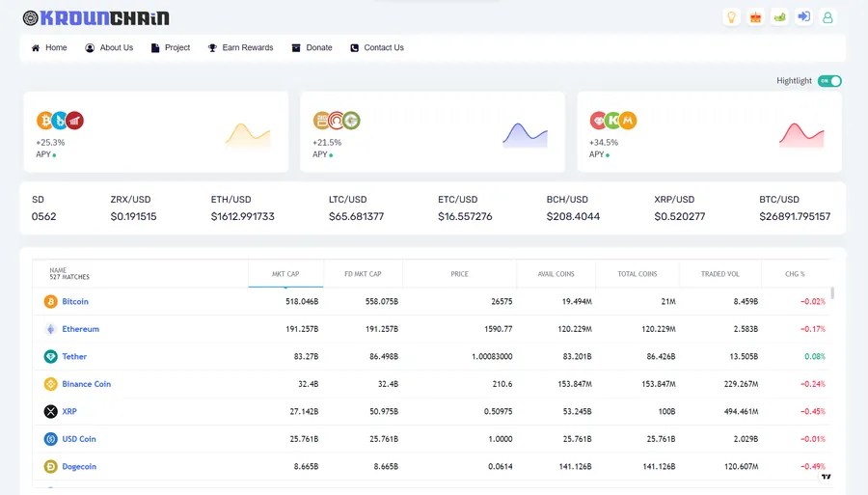Click the LTC/USD ticker price
This screenshot has width=868, height=495.
coord(356,216)
